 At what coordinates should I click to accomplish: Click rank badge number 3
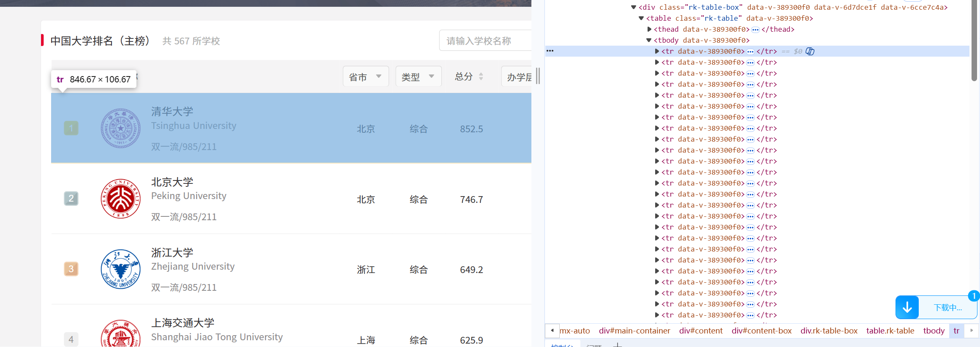point(71,269)
